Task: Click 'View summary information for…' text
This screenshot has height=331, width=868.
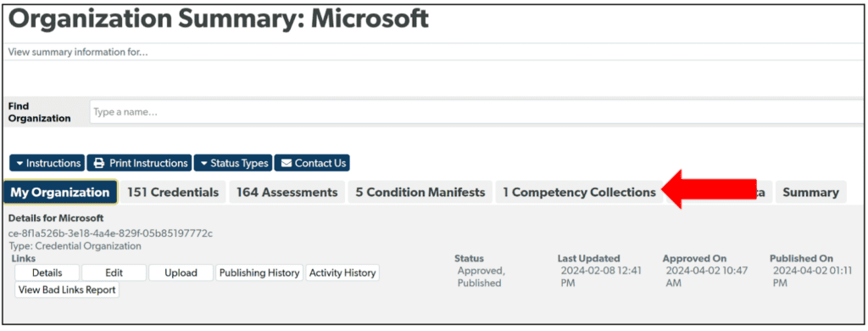Action: click(78, 53)
